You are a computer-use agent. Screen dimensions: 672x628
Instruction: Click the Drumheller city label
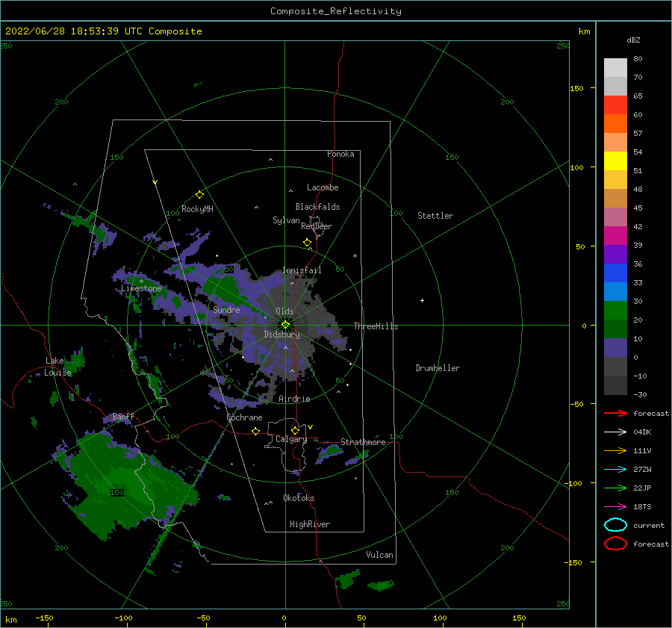pos(438,368)
